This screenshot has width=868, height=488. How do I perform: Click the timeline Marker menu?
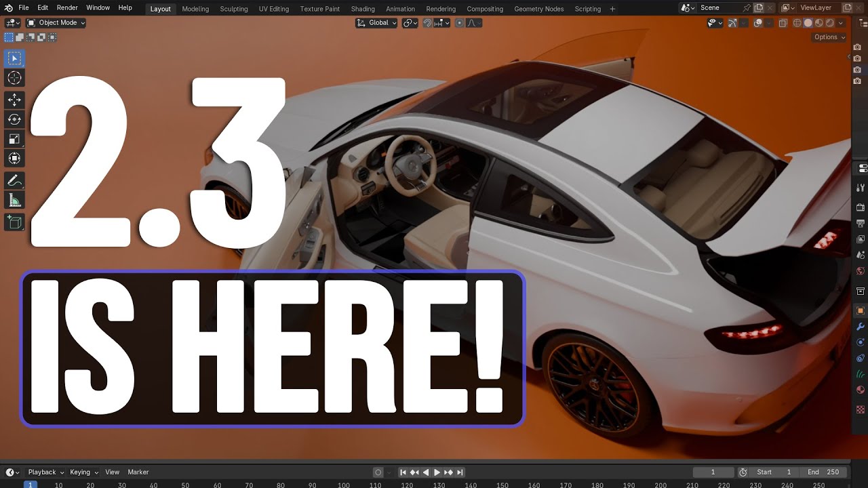(x=138, y=472)
